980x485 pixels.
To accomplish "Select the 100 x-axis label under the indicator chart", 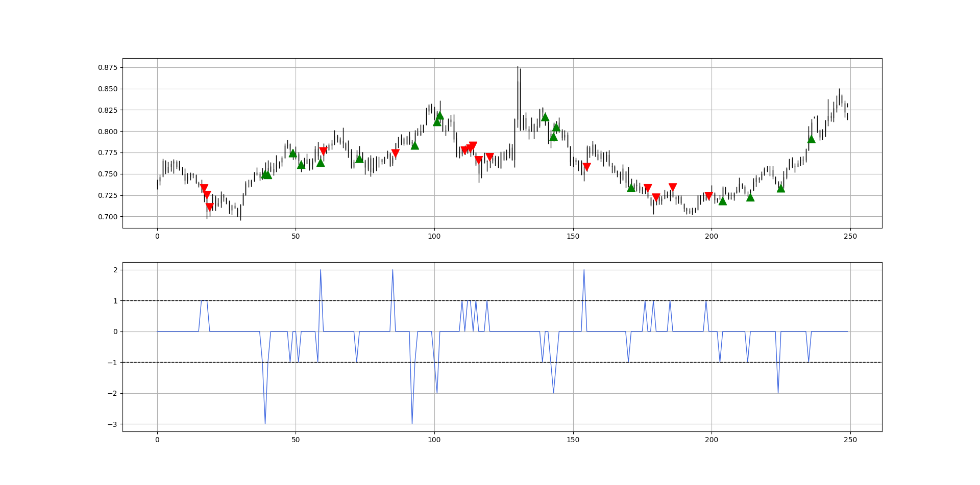I will [x=434, y=440].
